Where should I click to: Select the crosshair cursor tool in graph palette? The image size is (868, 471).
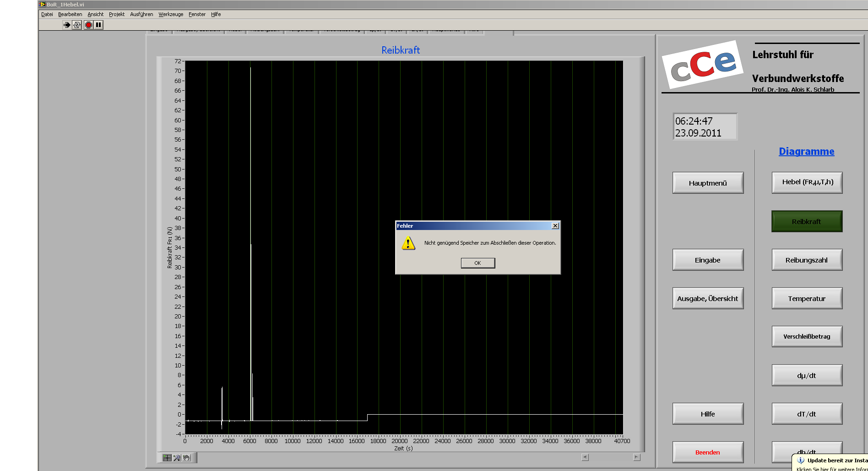[167, 458]
